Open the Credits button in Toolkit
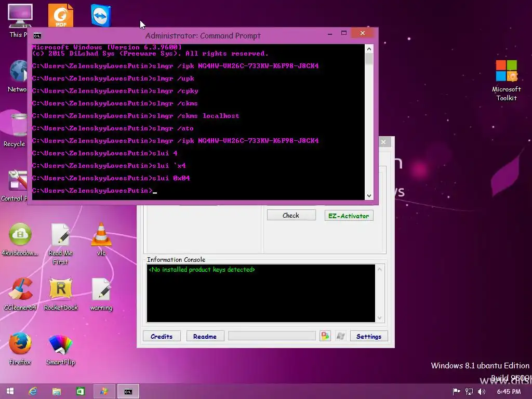This screenshot has height=399, width=532. [x=162, y=336]
